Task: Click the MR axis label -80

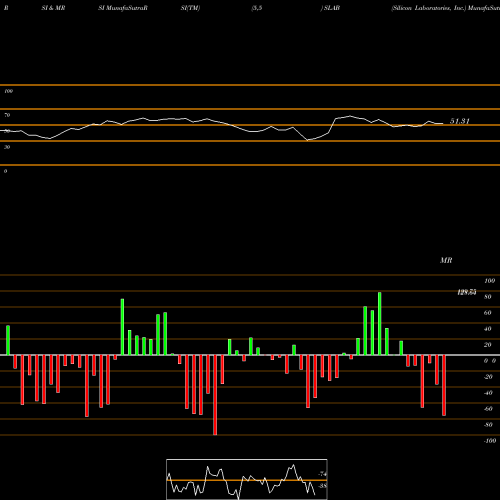Action: 488,425
